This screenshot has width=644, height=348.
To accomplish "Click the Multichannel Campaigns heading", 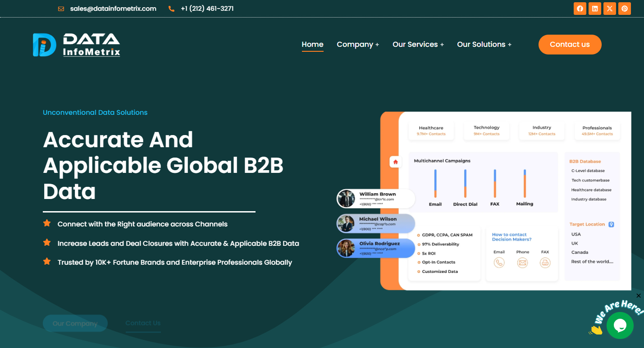I will pyautogui.click(x=442, y=161).
